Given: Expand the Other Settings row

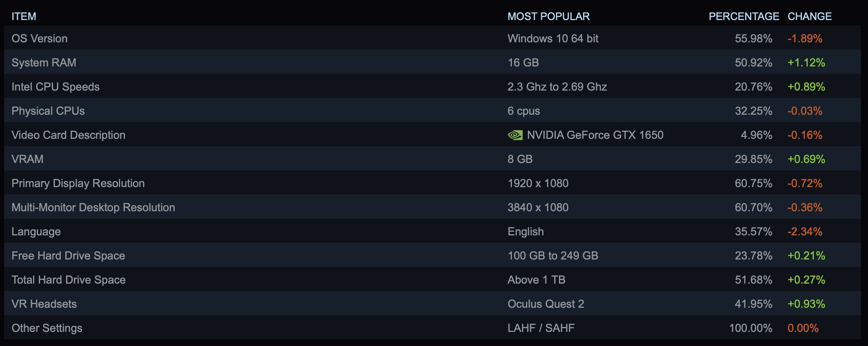Looking at the screenshot, I should tap(432, 327).
